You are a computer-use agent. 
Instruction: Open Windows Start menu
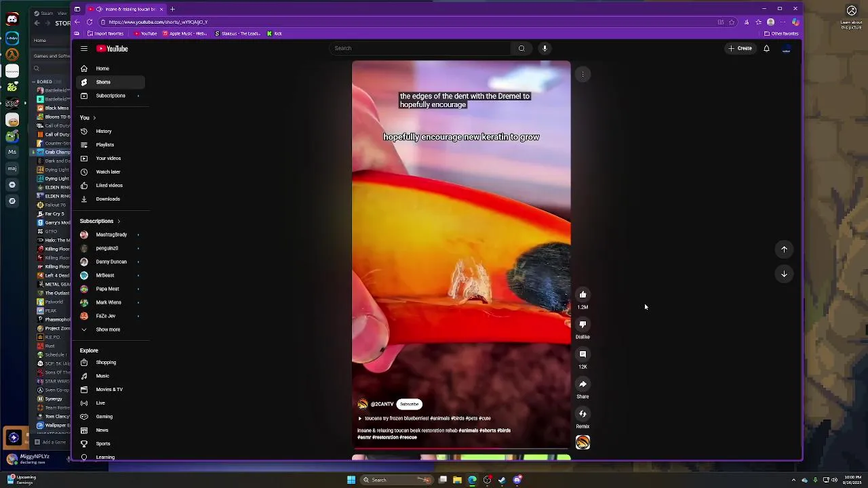coord(351,480)
